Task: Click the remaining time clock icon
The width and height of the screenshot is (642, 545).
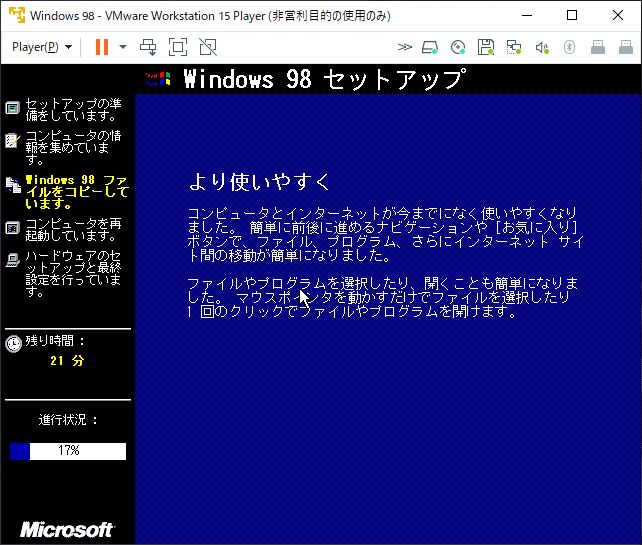Action: point(14,344)
